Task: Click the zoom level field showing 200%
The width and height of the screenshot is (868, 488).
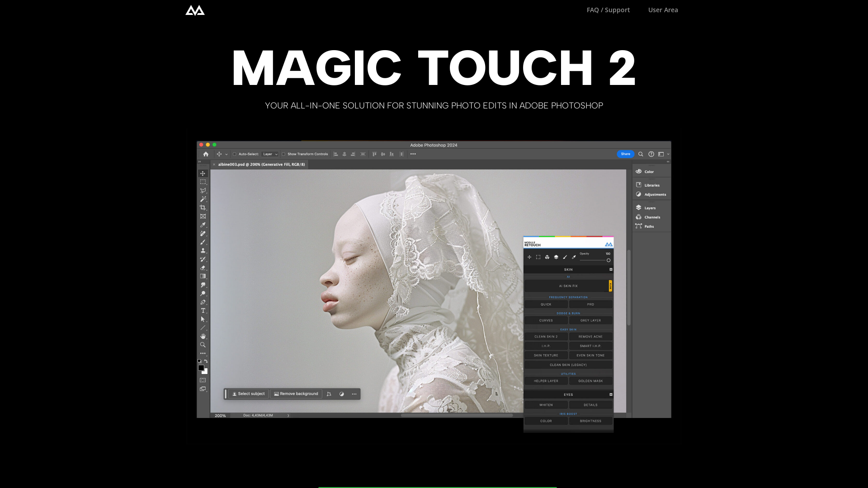Action: (220, 416)
